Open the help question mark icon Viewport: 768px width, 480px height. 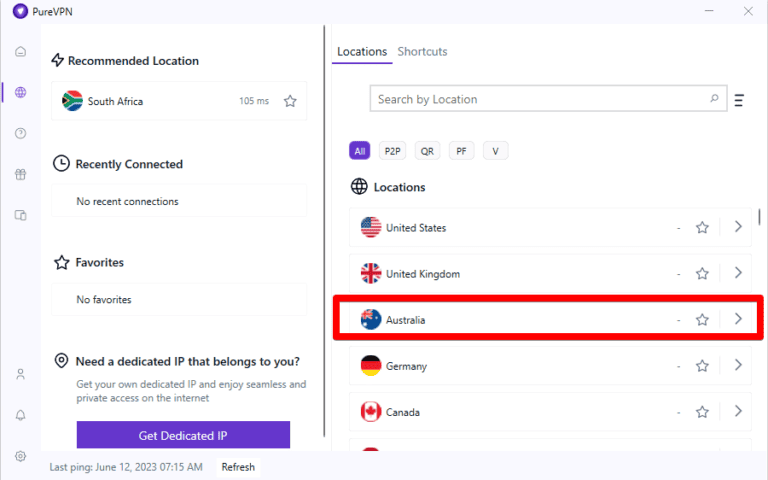(21, 133)
